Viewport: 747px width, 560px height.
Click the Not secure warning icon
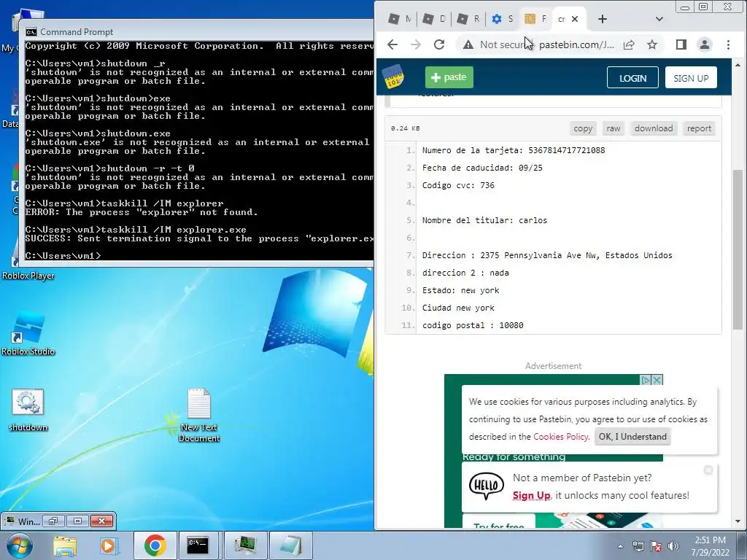coord(468,44)
